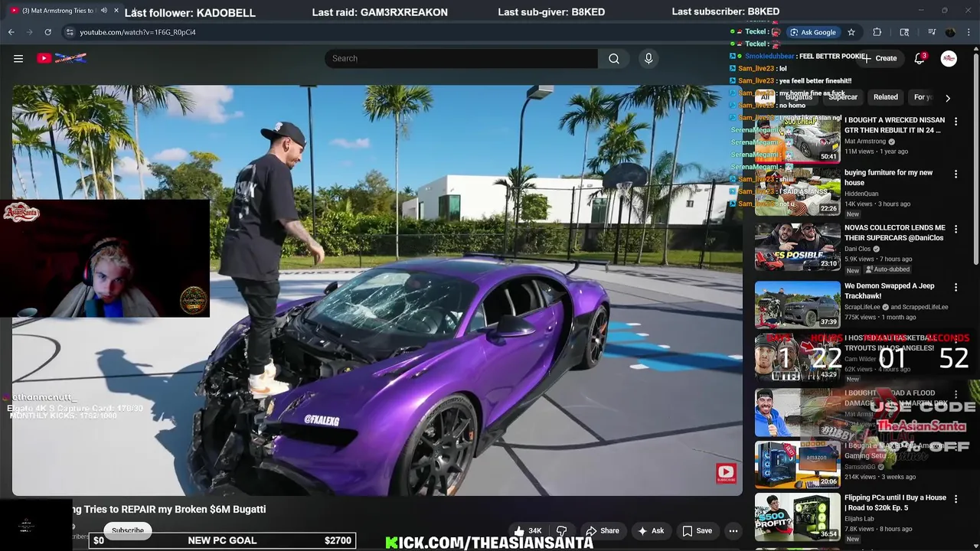Dislike the video with thumbs down
The height and width of the screenshot is (551, 980).
[561, 530]
